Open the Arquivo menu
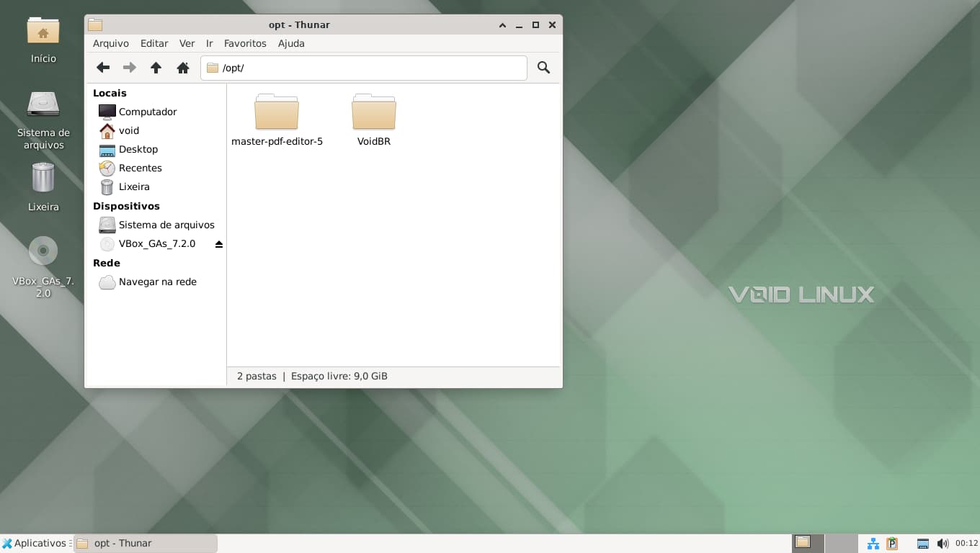The height and width of the screenshot is (553, 980). 110,43
